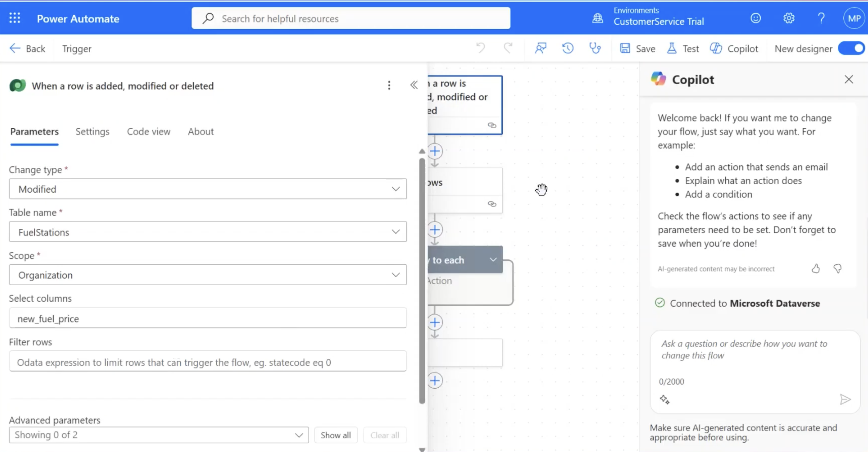
Task: Open the settings gear icon
Action: click(789, 18)
